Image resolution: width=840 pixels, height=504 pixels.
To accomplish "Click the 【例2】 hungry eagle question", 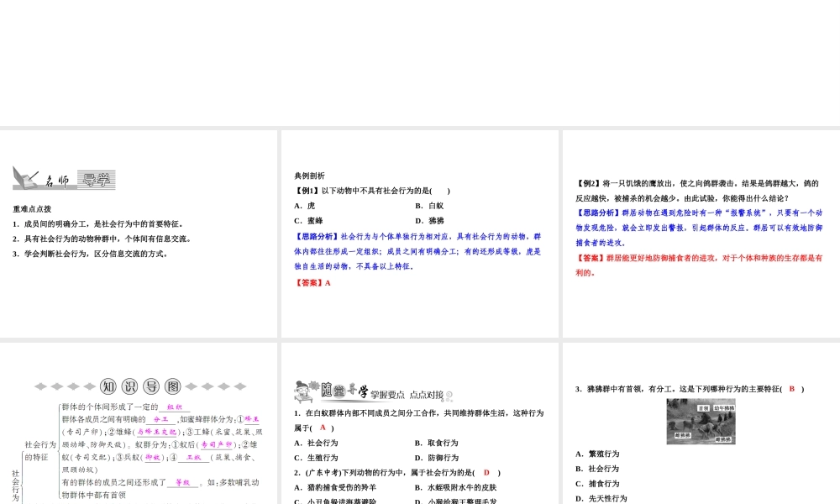I will (697, 191).
